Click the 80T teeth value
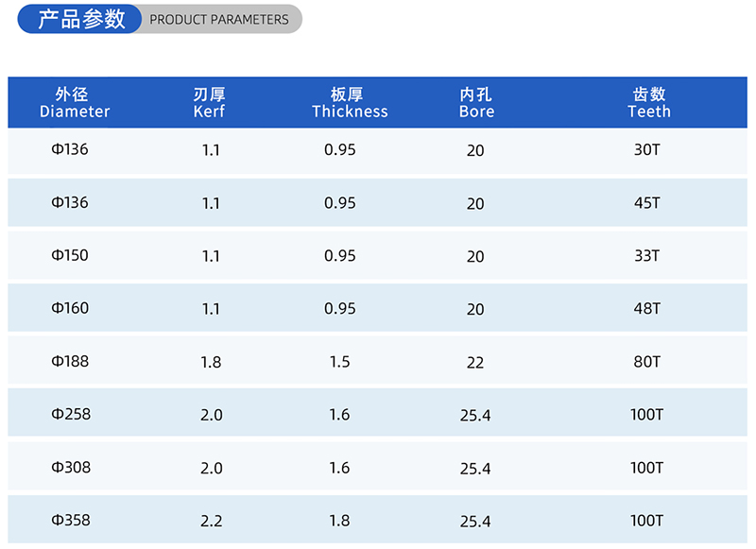Screen dimensions: 756x549 point(647,362)
